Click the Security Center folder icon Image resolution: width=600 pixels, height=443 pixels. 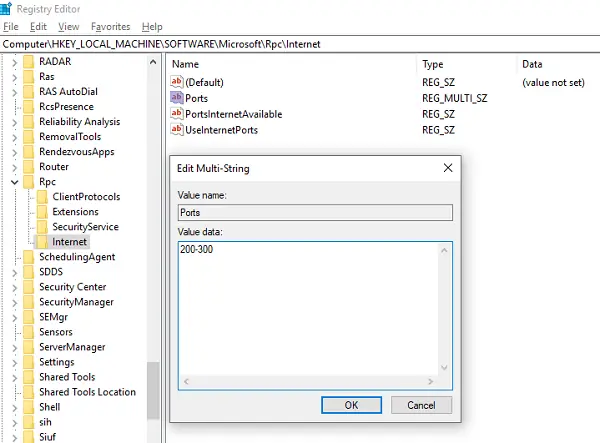[30, 287]
